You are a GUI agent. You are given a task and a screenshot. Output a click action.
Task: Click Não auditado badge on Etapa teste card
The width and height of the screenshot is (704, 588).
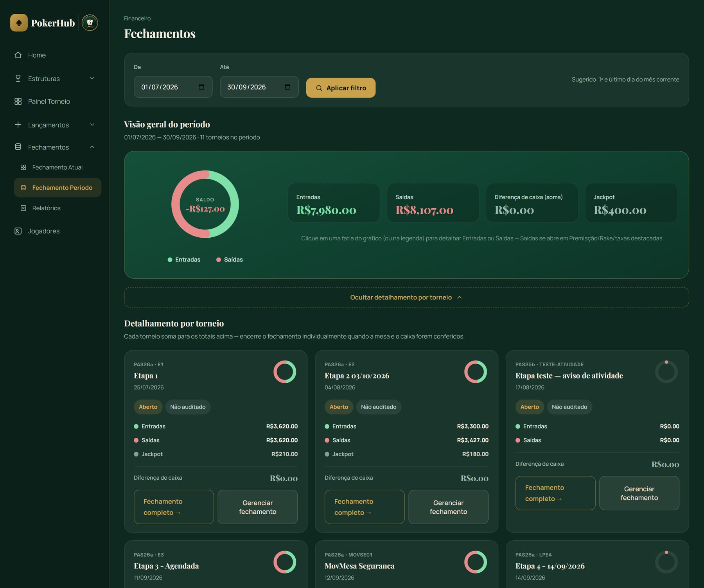tap(569, 407)
